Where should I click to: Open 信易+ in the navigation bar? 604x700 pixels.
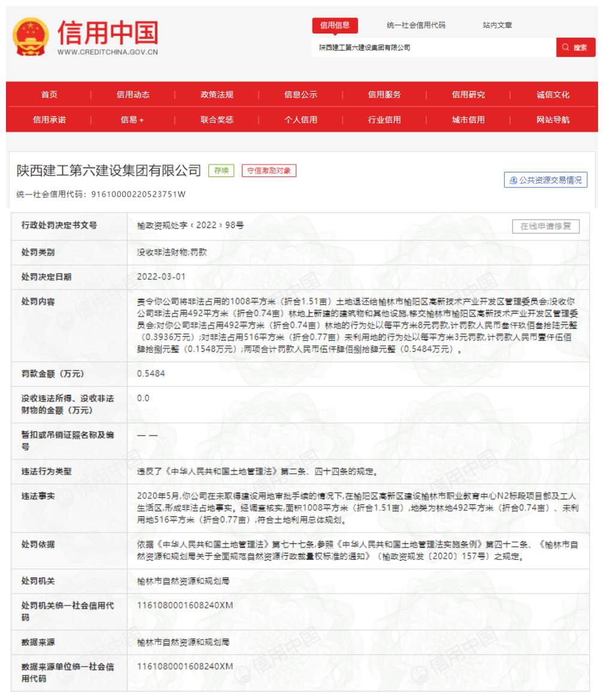pos(132,120)
